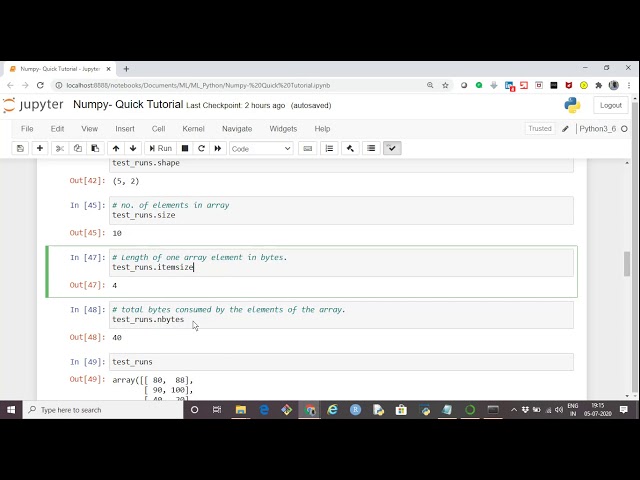Insert a cell below with the plus icon

(x=40, y=148)
